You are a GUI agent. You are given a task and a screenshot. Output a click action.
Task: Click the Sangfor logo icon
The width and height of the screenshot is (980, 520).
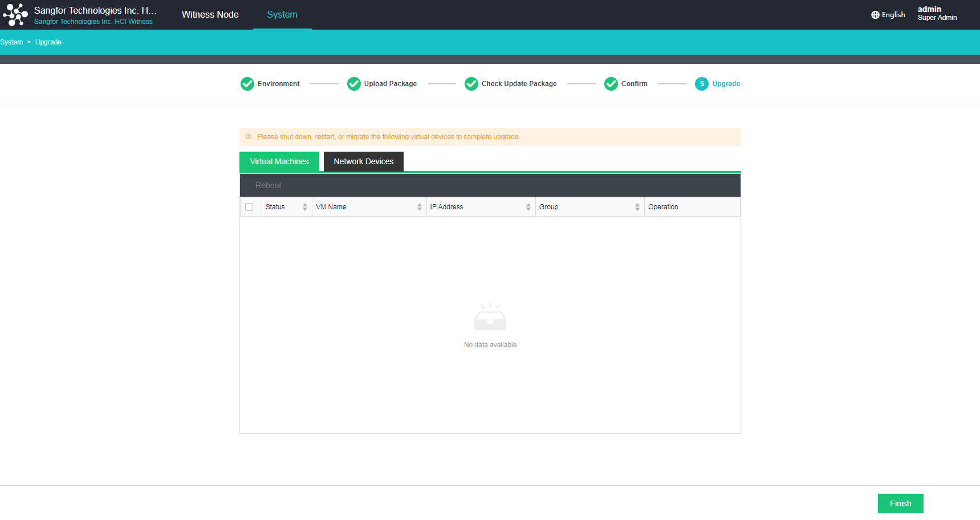coord(15,15)
